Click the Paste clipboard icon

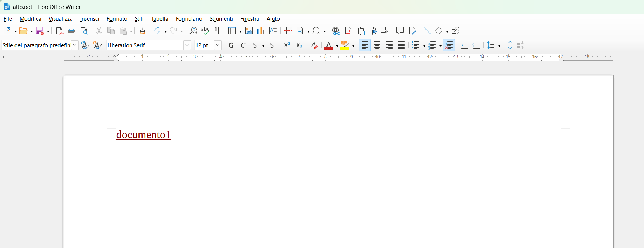coord(123,31)
